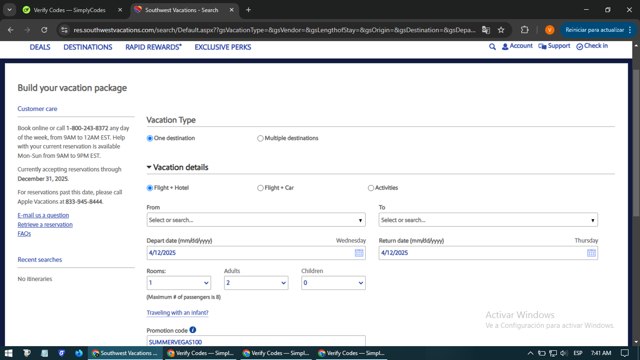640x360 pixels.
Task: Open the tab search dropdown arrow
Action: coord(9,10)
